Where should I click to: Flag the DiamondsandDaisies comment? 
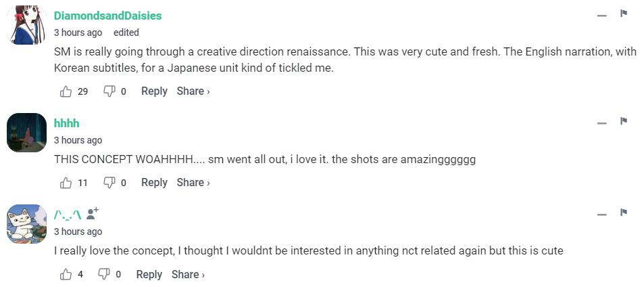pos(624,14)
